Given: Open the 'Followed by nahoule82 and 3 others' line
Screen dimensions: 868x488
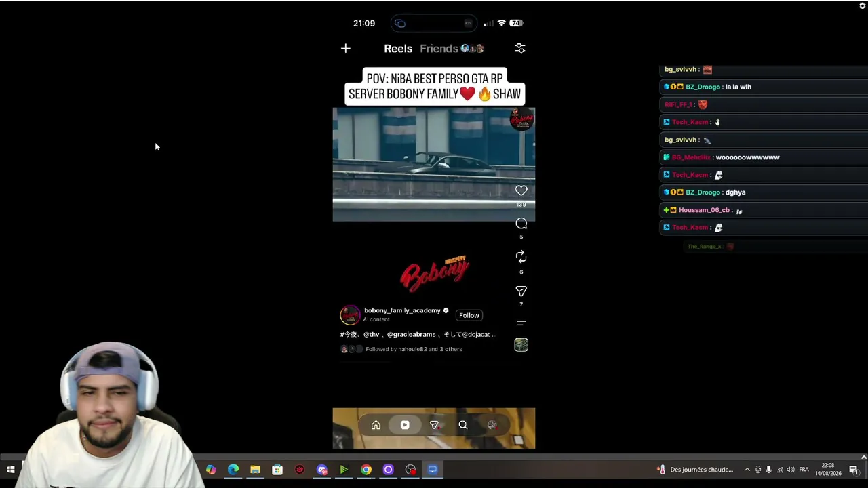Looking at the screenshot, I should (414, 349).
